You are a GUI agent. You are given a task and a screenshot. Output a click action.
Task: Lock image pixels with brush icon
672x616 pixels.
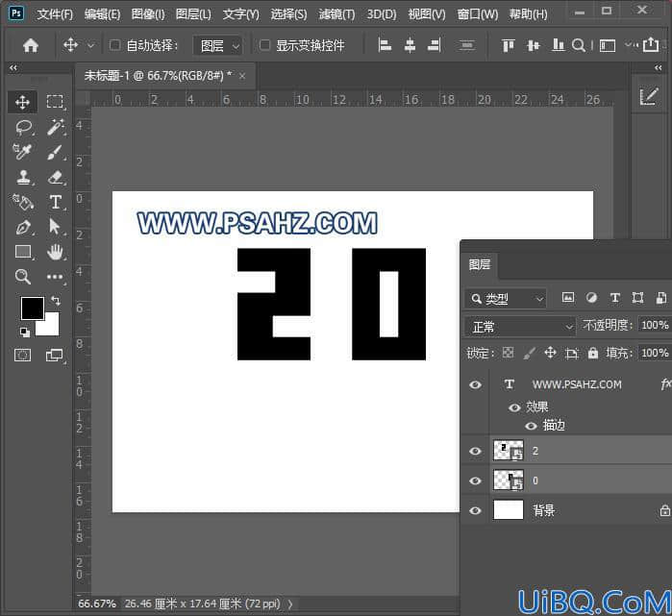[x=530, y=353]
